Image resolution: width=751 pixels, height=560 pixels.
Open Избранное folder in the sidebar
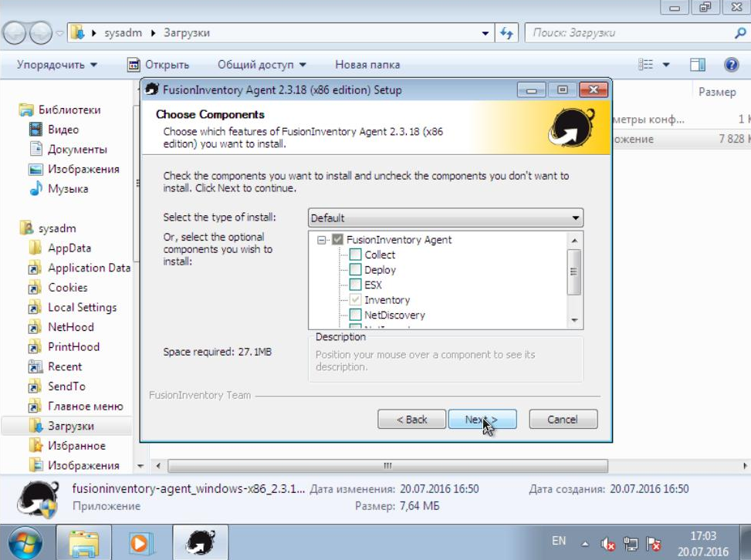(66, 446)
